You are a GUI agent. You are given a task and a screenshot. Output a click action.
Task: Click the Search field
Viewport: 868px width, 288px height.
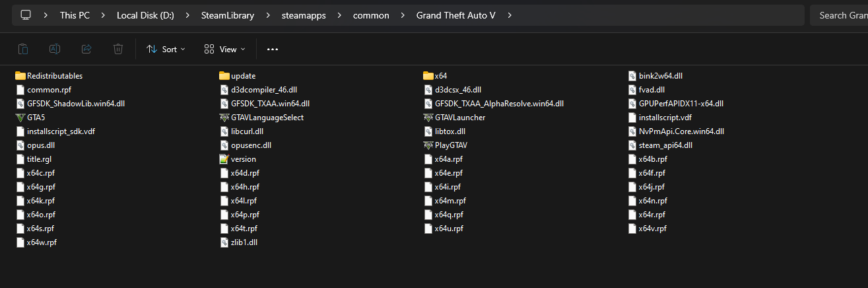[x=840, y=15]
